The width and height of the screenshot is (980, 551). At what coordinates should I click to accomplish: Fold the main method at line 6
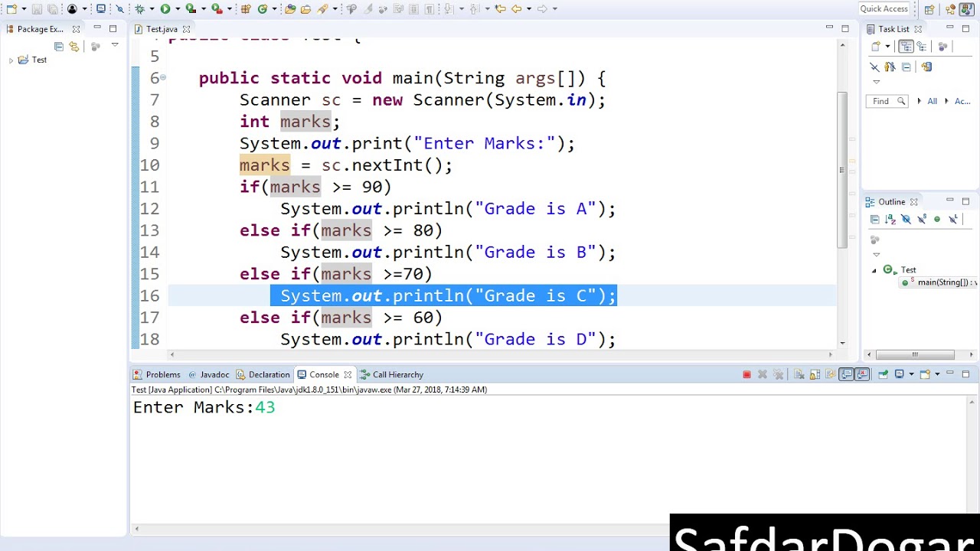163,78
